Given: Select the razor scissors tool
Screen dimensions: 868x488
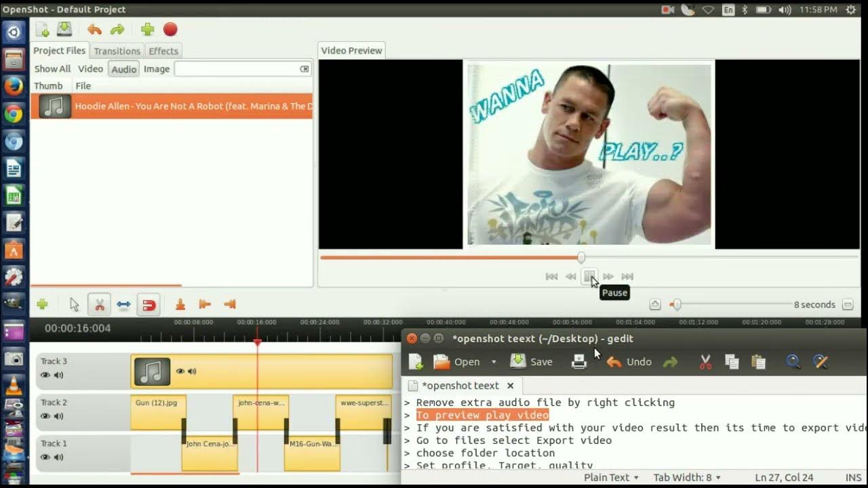Looking at the screenshot, I should pos(100,305).
